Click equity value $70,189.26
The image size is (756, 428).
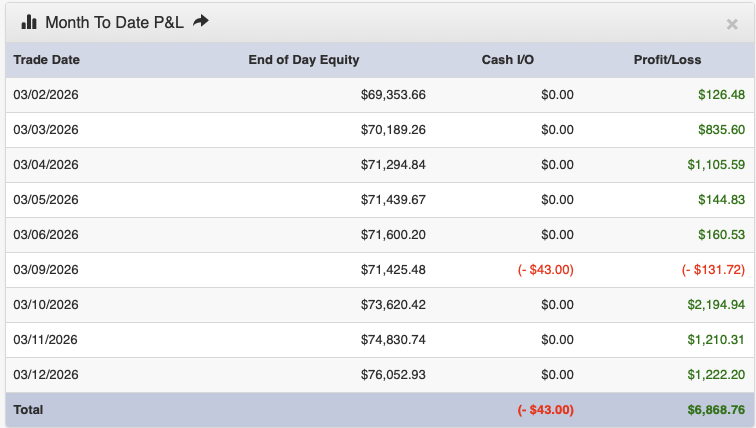[393, 130]
